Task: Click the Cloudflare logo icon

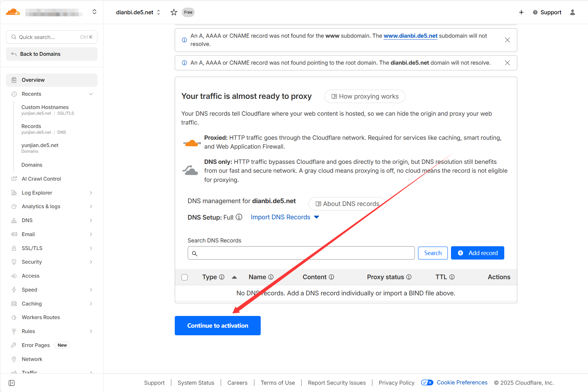Action: (x=13, y=12)
